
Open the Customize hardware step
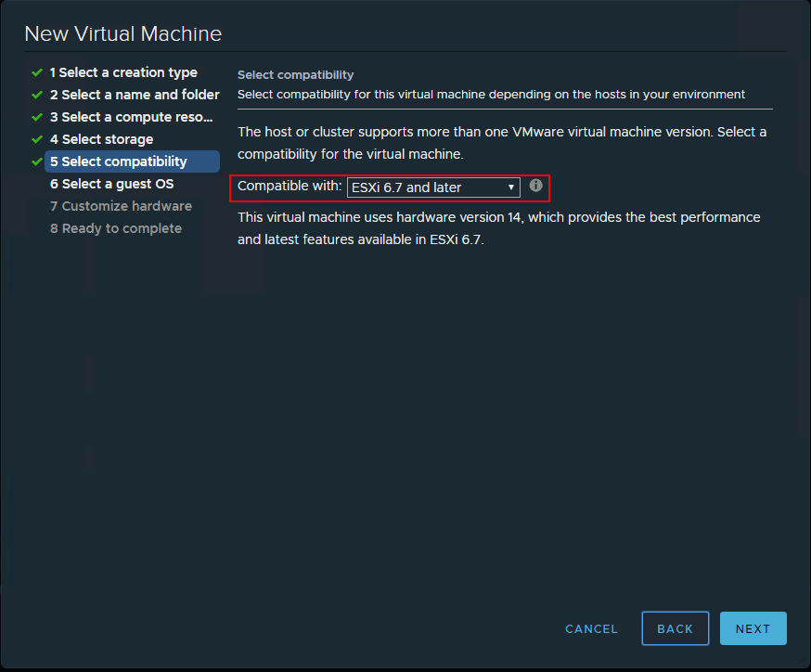click(121, 206)
